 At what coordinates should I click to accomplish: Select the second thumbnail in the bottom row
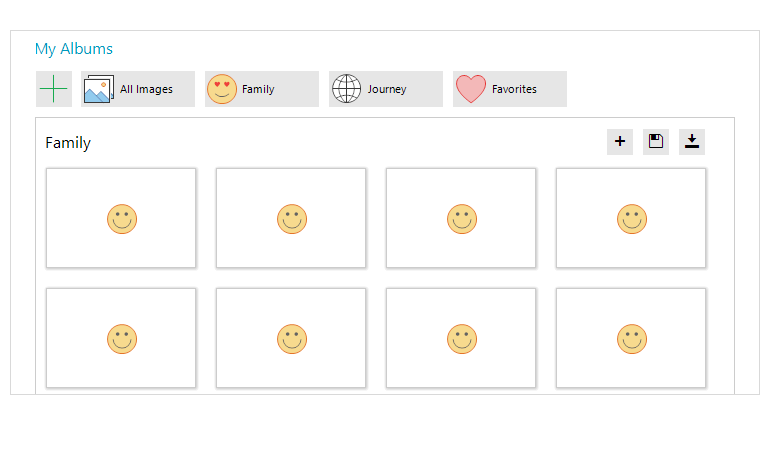click(x=291, y=338)
